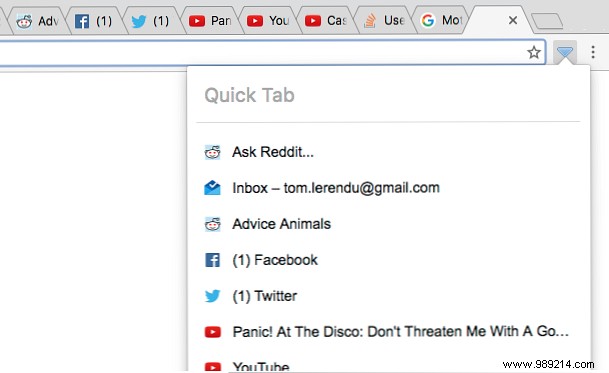The height and width of the screenshot is (373, 609).
Task: Click the Quick Tab search field
Action: point(388,96)
